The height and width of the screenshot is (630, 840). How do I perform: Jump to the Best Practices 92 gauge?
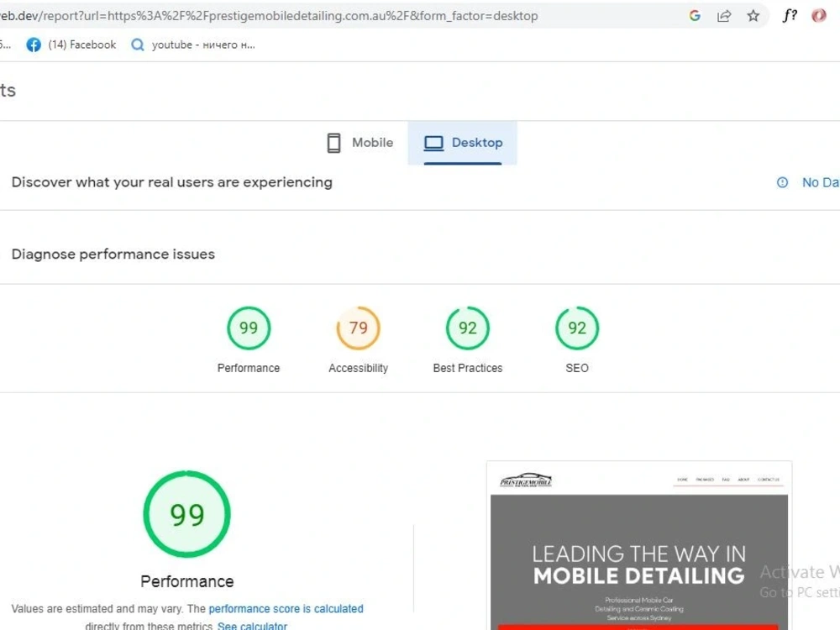pyautogui.click(x=468, y=328)
